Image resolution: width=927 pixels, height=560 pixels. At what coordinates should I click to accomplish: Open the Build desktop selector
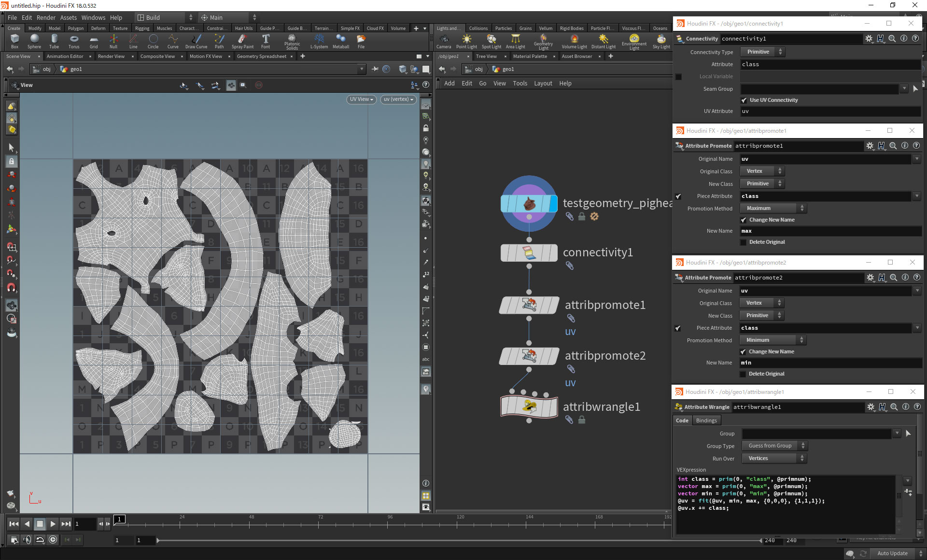tap(165, 17)
